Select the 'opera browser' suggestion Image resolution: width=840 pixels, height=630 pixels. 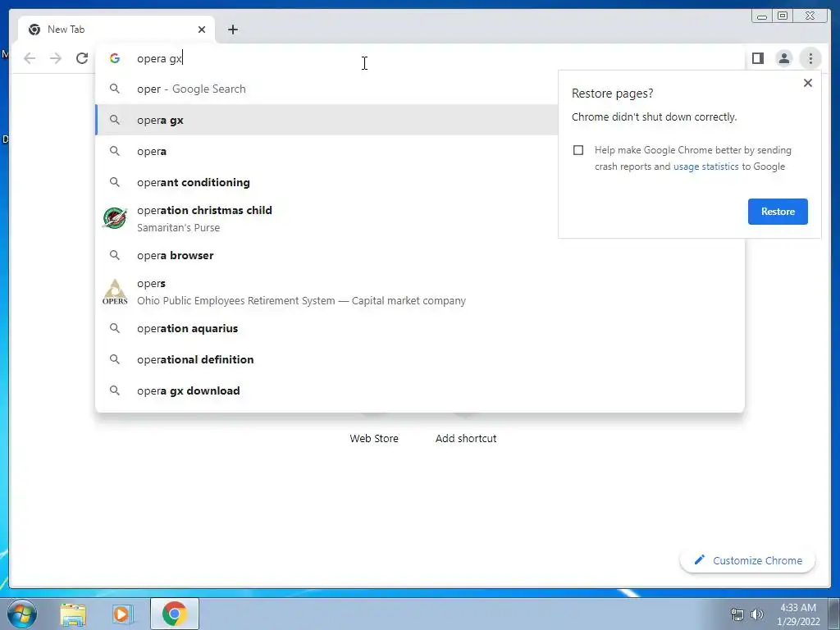pyautogui.click(x=420, y=256)
